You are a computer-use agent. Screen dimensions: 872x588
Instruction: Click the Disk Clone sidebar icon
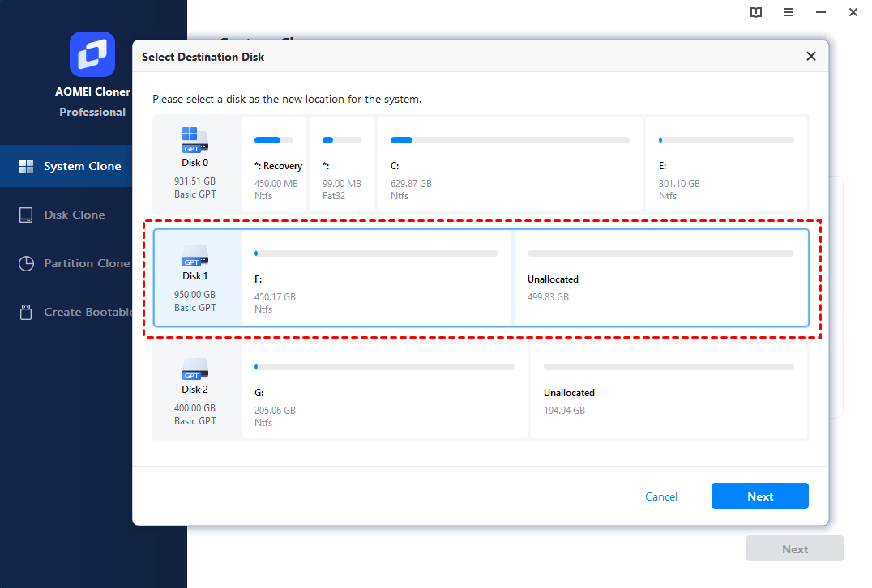[x=26, y=215]
